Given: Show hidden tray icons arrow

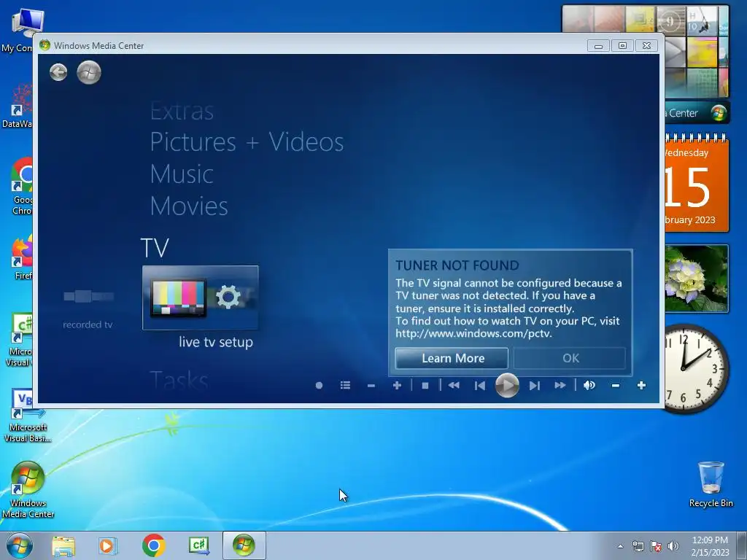Looking at the screenshot, I should [620, 546].
